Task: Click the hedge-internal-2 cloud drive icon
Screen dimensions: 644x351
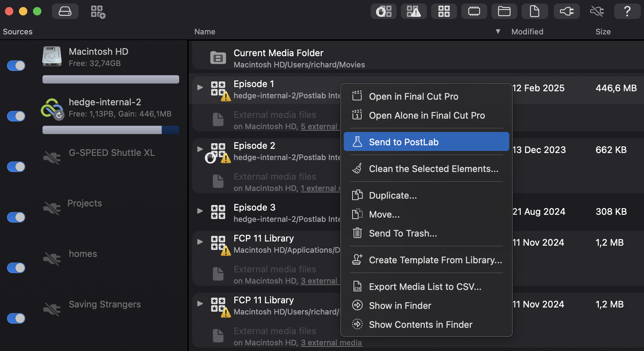Action: (x=52, y=109)
